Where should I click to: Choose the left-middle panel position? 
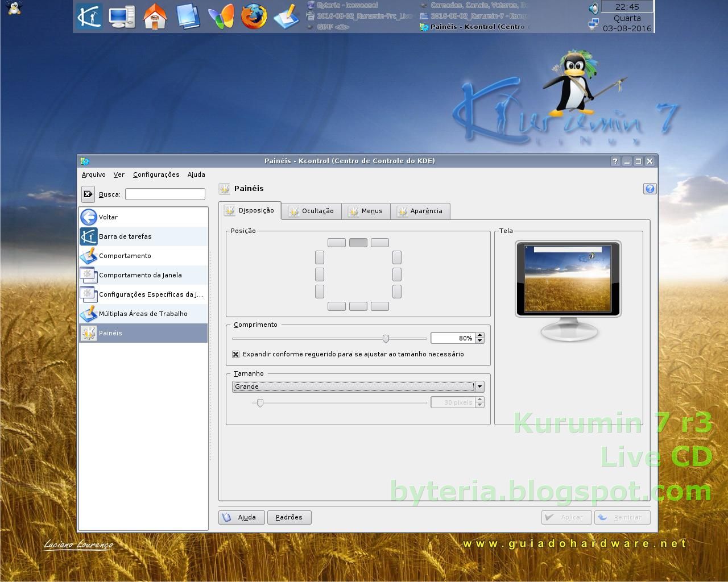pos(319,274)
